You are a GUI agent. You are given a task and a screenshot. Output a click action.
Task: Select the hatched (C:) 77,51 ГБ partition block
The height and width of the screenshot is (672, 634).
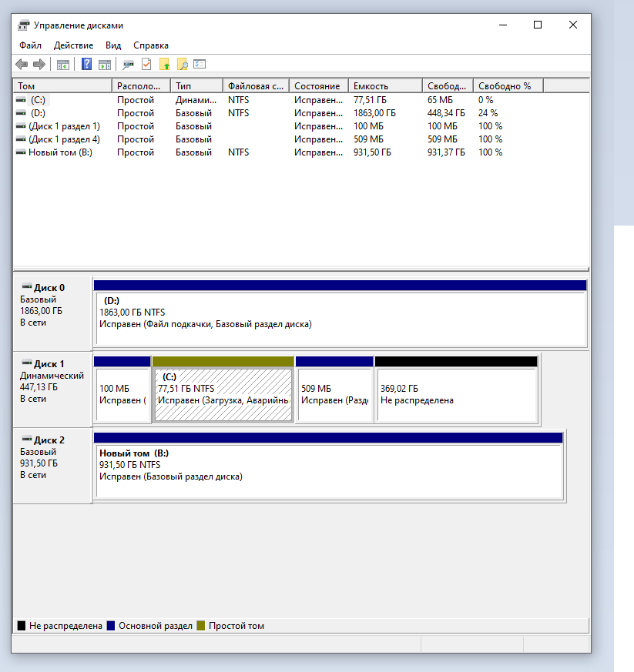click(223, 389)
